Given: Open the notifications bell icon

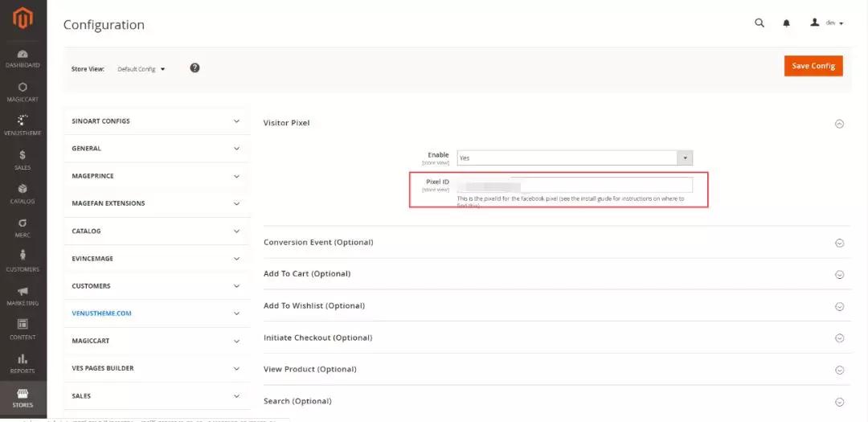Looking at the screenshot, I should (x=786, y=23).
